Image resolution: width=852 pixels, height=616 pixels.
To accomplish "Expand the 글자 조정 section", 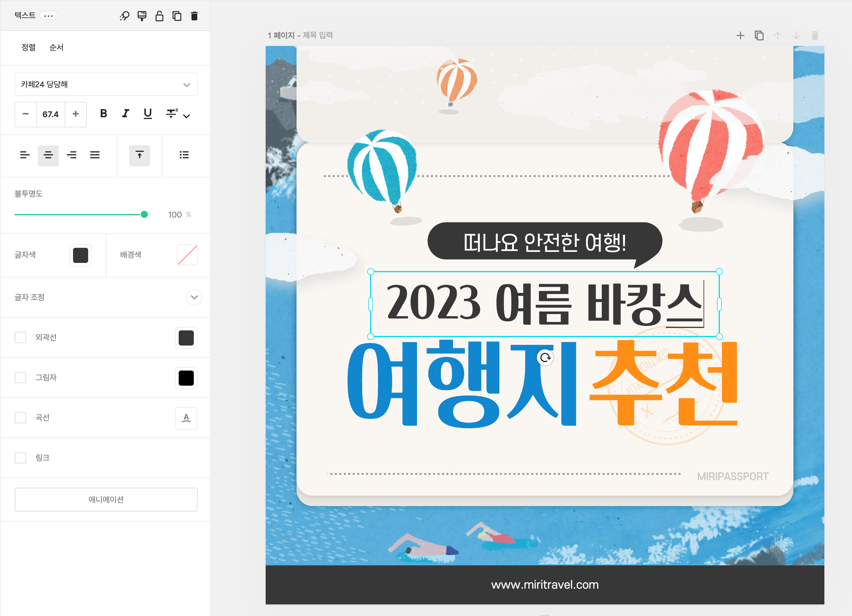I will pyautogui.click(x=194, y=297).
